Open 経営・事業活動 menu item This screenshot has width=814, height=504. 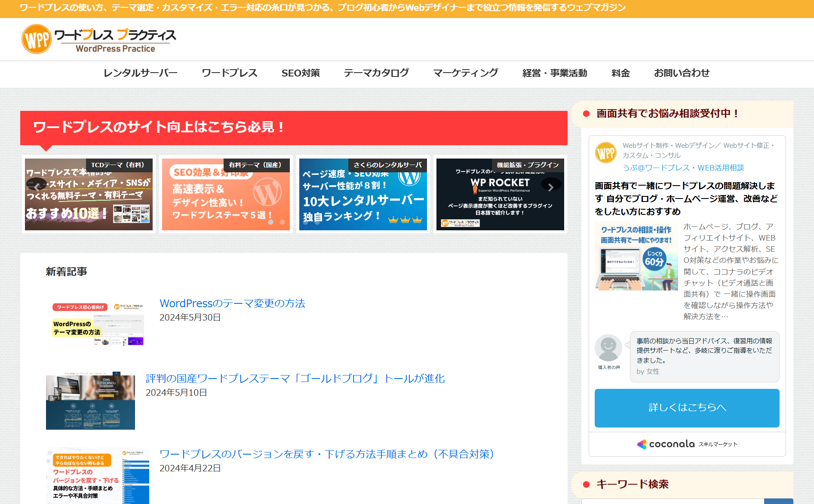click(555, 73)
